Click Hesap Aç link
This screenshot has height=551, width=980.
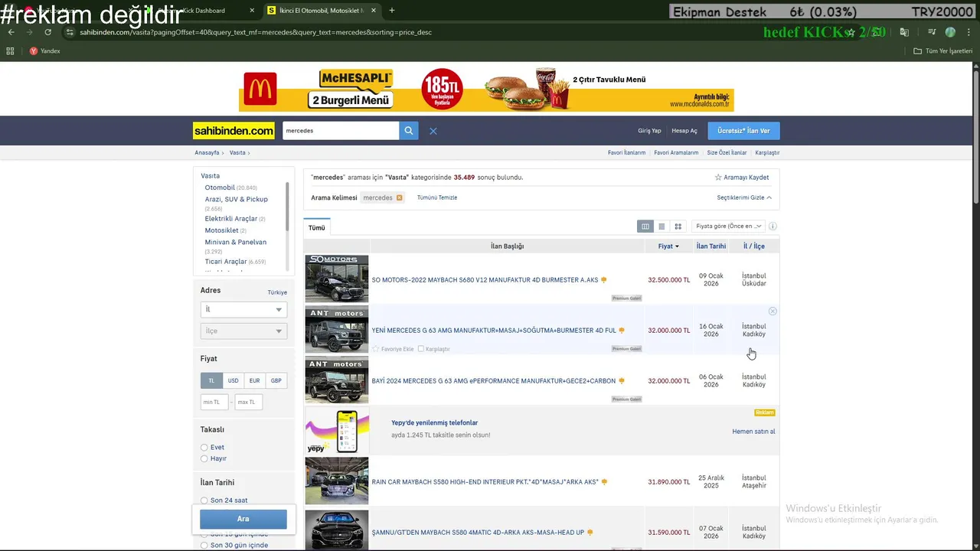684,131
